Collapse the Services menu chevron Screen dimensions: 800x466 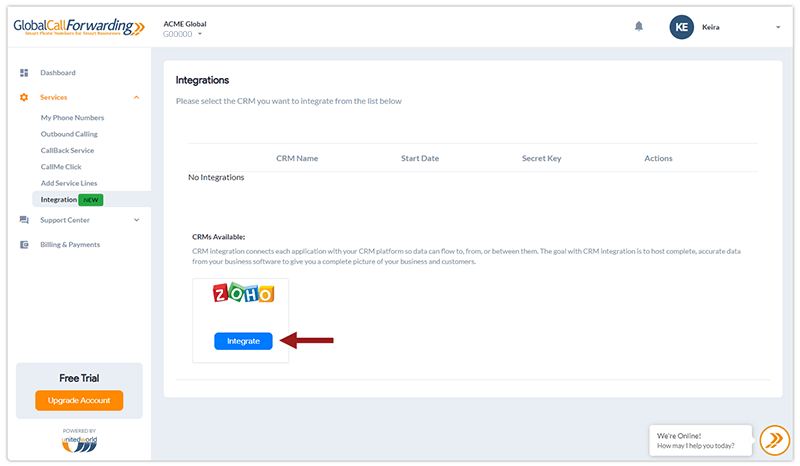(x=136, y=97)
